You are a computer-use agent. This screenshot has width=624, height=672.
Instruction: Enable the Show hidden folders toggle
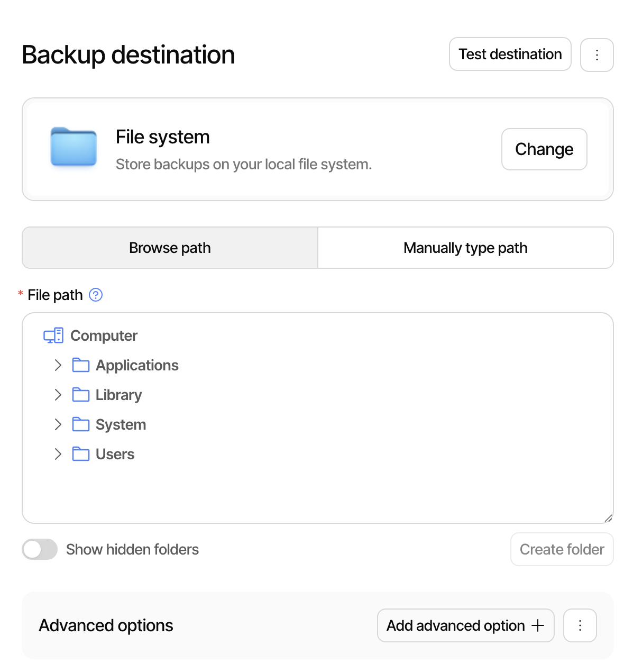40,549
